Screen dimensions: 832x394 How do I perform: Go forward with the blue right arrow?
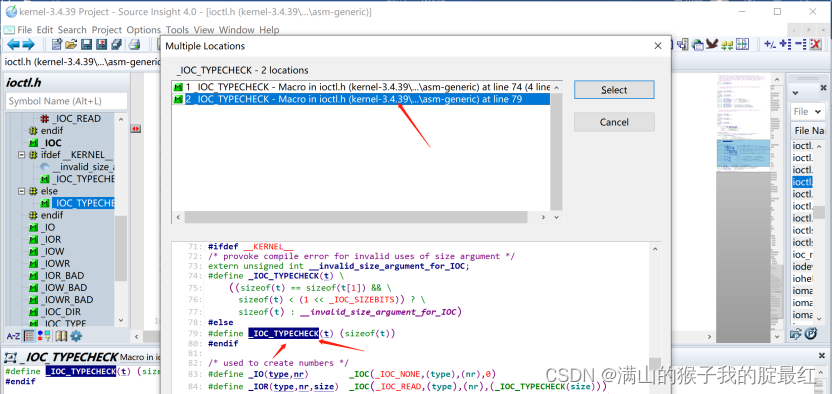[x=28, y=45]
